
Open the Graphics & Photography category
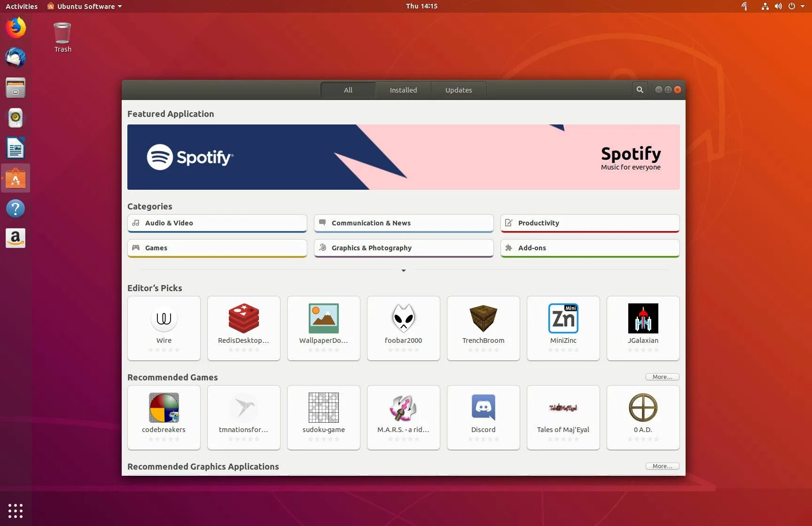[x=404, y=248]
